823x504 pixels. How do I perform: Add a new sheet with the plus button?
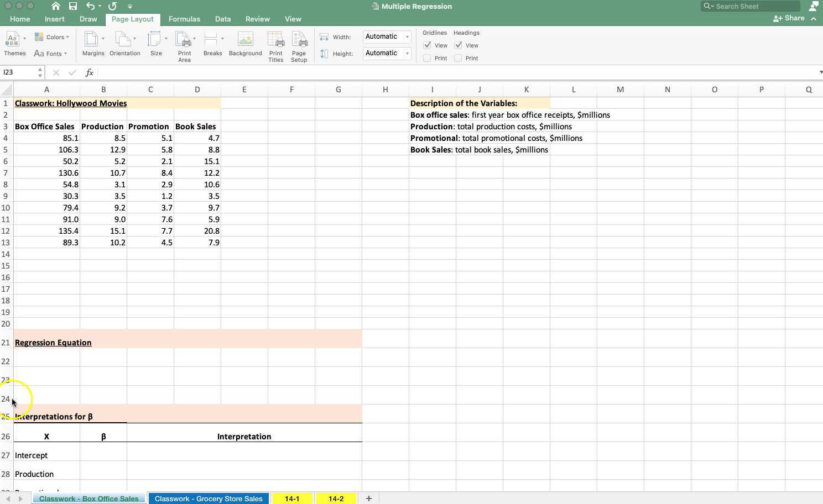pyautogui.click(x=368, y=498)
